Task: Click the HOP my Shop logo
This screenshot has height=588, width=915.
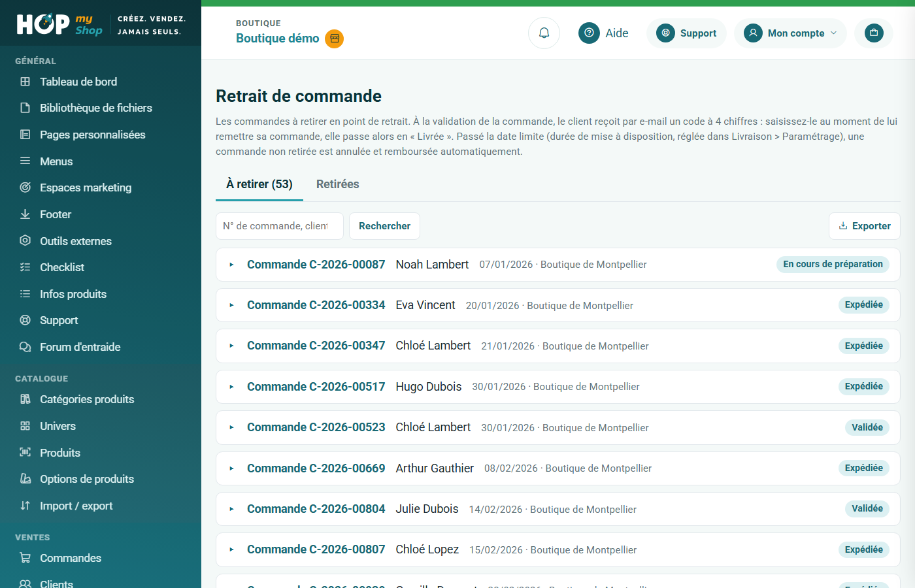Action: 59,24
